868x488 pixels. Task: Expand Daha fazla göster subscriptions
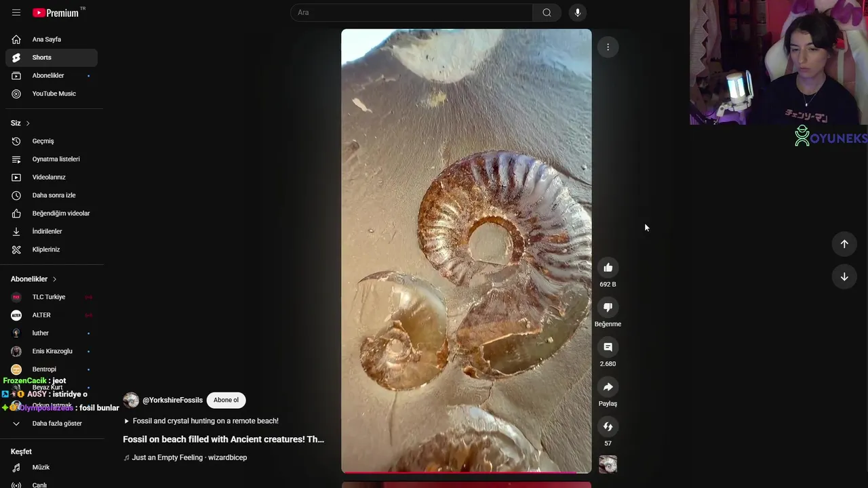52,424
